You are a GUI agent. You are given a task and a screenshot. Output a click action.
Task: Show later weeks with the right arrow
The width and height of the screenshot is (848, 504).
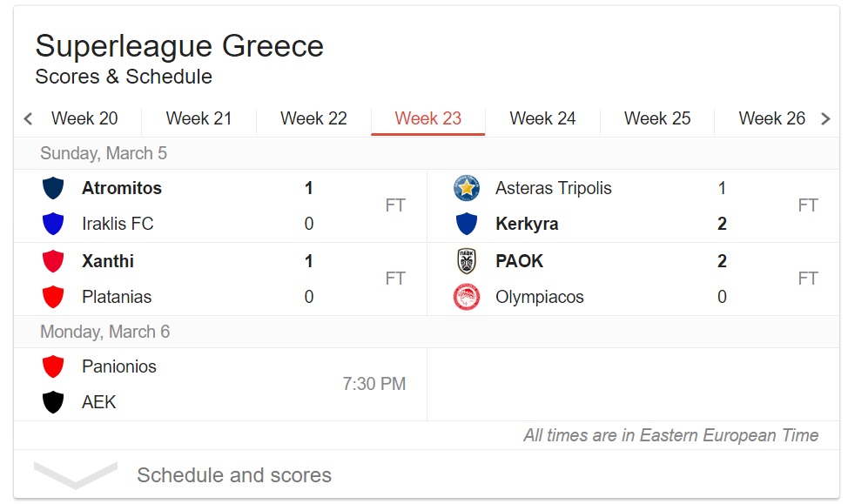tap(825, 118)
